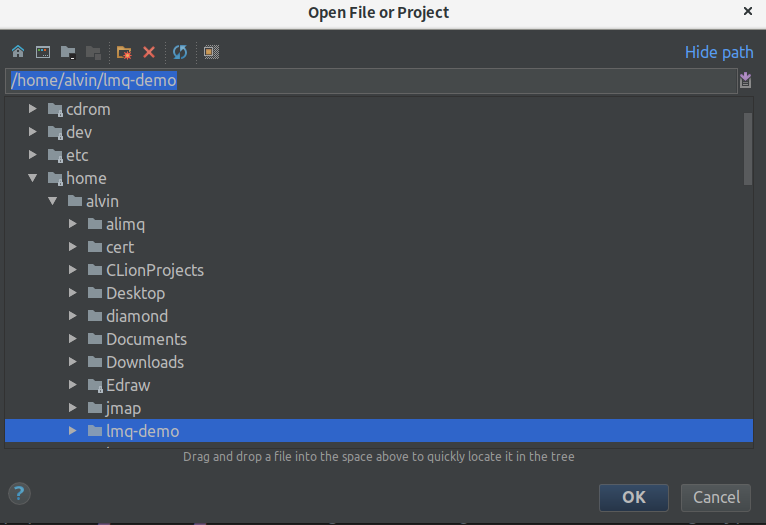Image resolution: width=766 pixels, height=525 pixels.
Task: Collapse the home folder
Action: (33, 178)
